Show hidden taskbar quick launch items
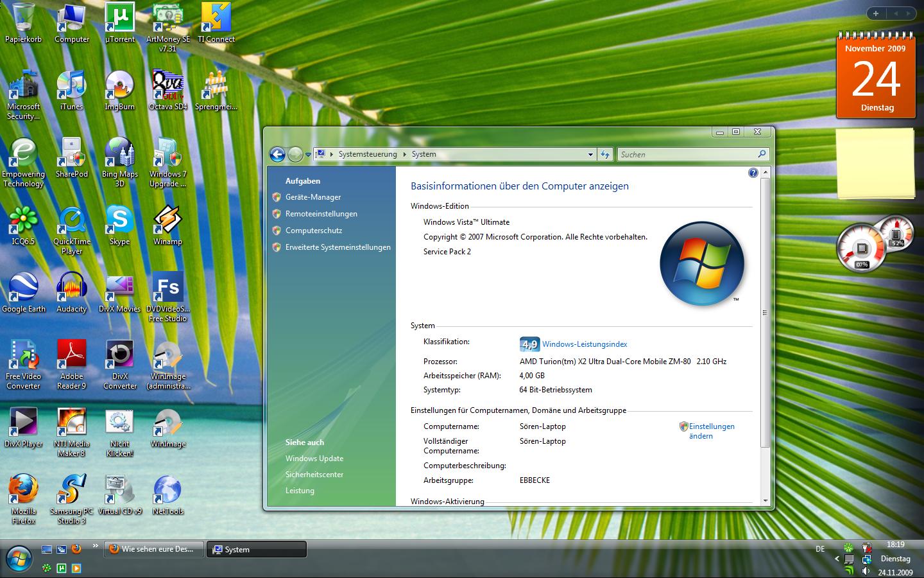This screenshot has height=578, width=924. pyautogui.click(x=96, y=547)
